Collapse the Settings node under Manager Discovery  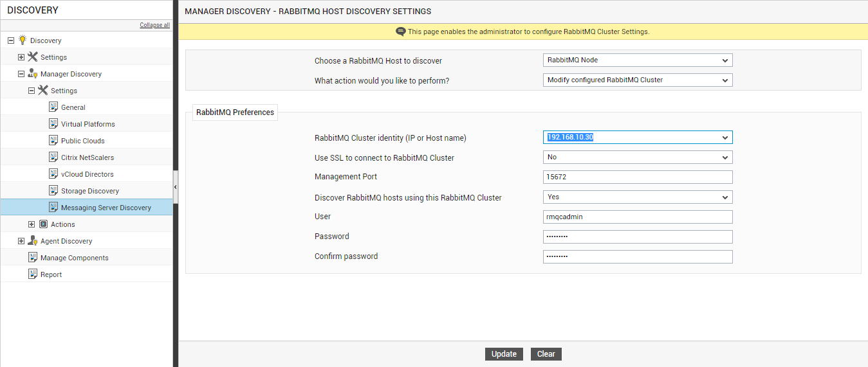[32, 91]
